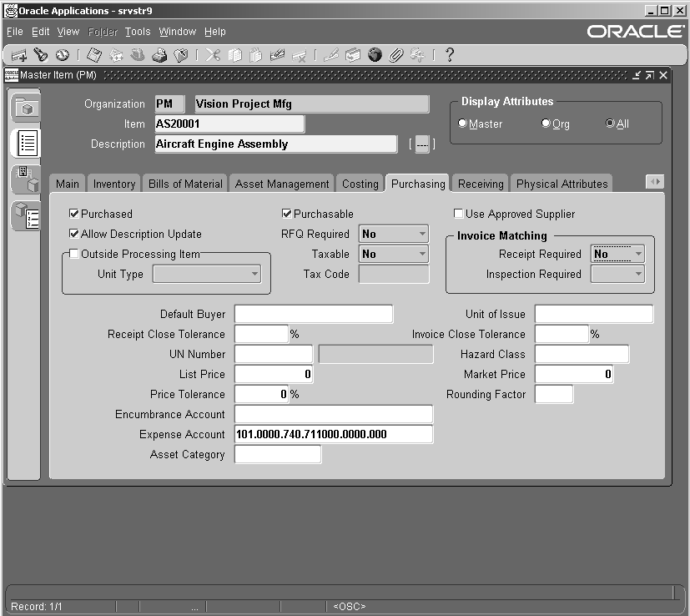Click into the Default Buyer field
690x616 pixels.
pyautogui.click(x=314, y=314)
